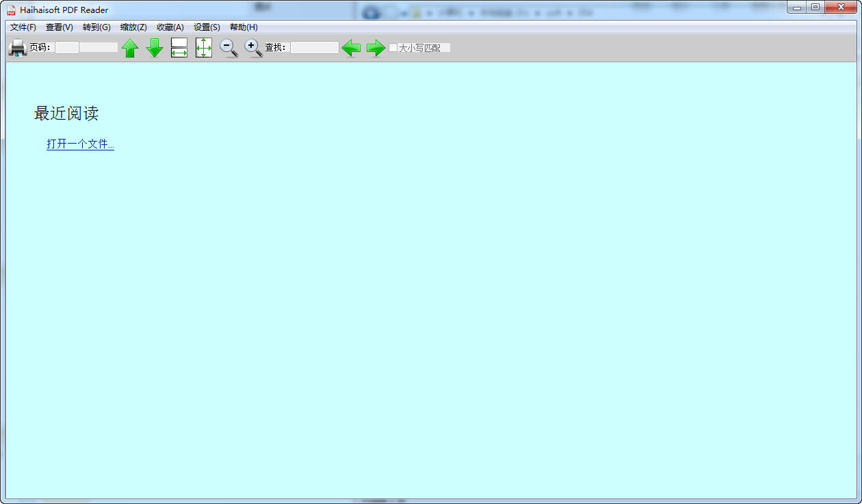This screenshot has width=862, height=504.
Task: Select the fit-to-page view icon
Action: (203, 48)
